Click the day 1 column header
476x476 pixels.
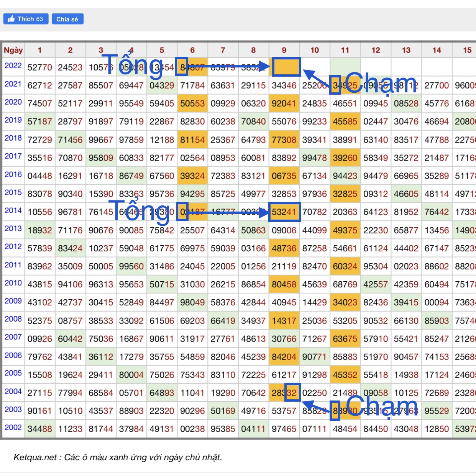coord(40,50)
